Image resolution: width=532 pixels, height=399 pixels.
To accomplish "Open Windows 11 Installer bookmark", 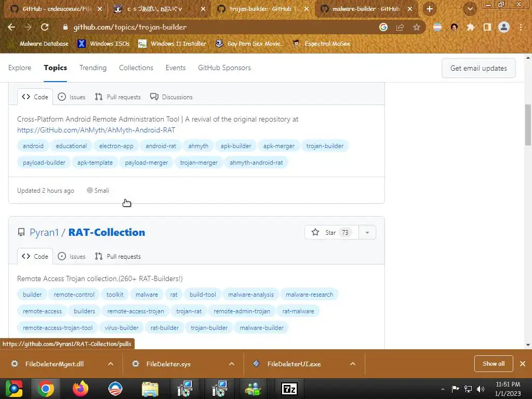I will (x=172, y=44).
